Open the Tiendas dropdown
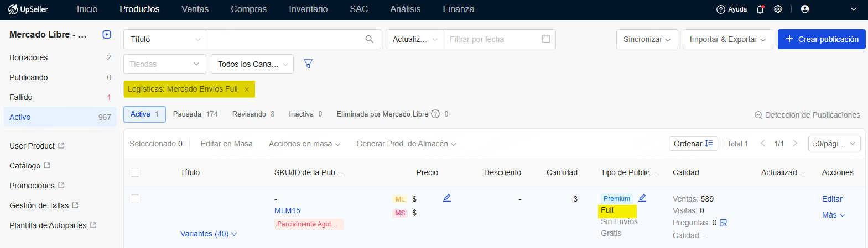The height and width of the screenshot is (248, 868). [165, 64]
